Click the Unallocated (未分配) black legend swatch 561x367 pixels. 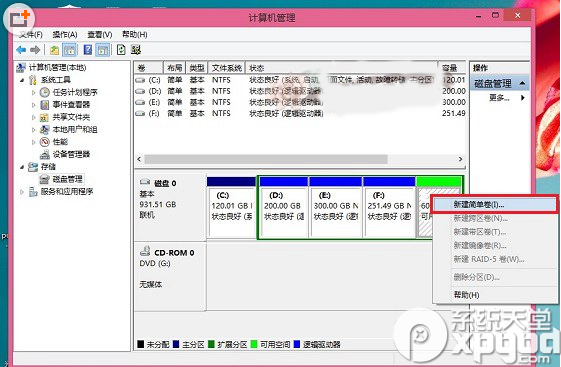pos(141,344)
